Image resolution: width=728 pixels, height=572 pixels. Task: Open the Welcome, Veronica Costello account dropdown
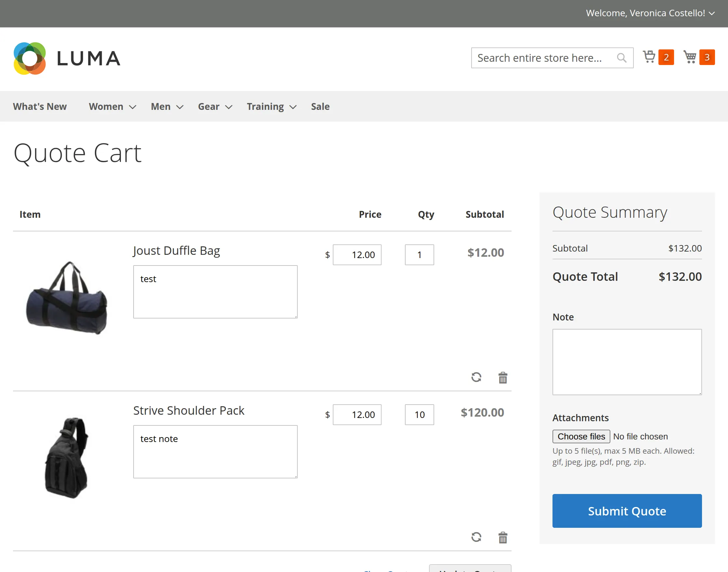click(650, 13)
